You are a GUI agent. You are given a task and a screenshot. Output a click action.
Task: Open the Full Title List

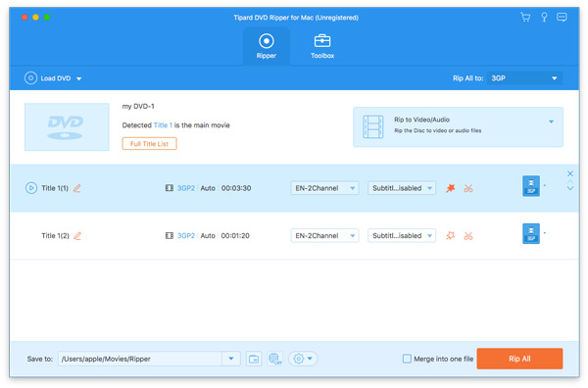pyautogui.click(x=149, y=144)
